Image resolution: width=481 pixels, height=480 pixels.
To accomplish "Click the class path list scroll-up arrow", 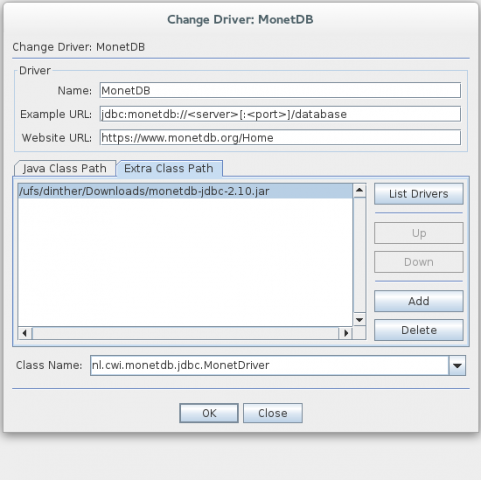I will (359, 190).
